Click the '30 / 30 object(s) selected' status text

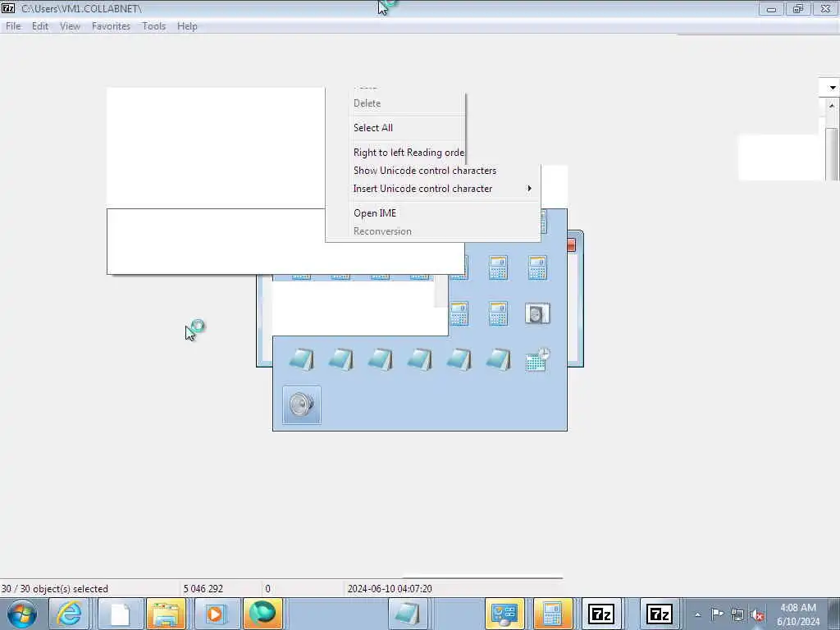coord(55,589)
